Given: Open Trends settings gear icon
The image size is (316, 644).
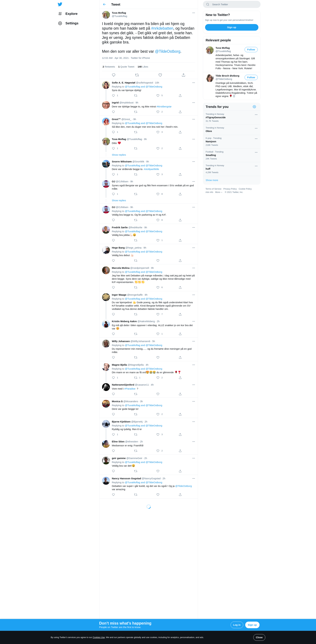Looking at the screenshot, I should tap(254, 107).
